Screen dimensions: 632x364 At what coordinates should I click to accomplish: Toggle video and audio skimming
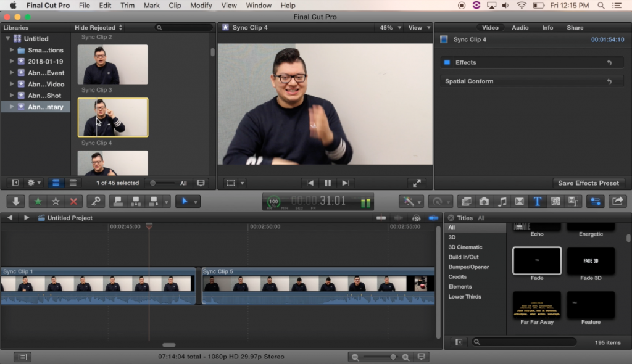point(381,218)
